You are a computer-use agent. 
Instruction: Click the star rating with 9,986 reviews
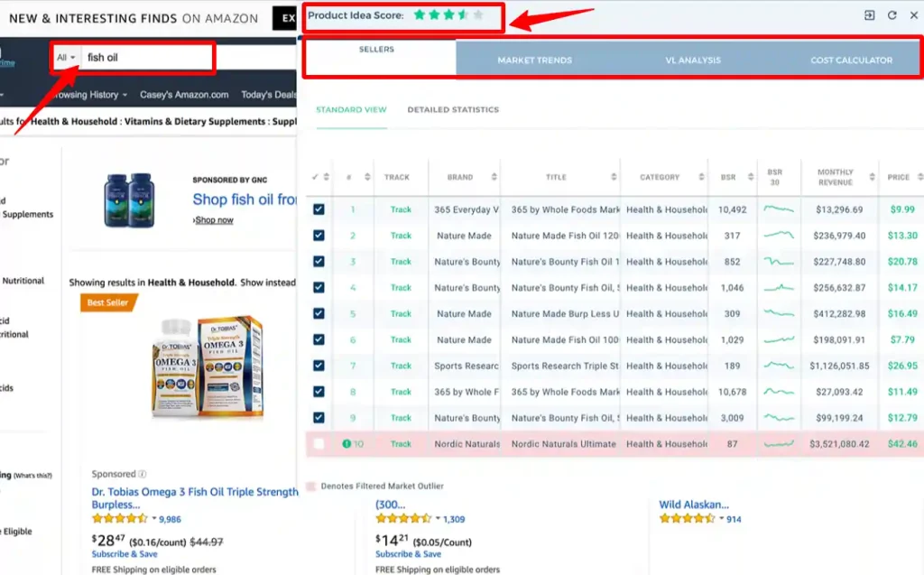[120, 519]
